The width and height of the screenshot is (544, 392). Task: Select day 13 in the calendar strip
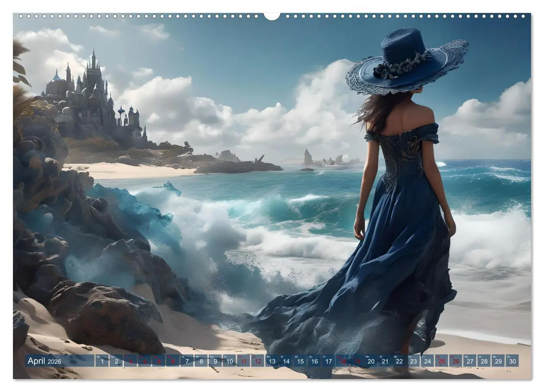(x=272, y=361)
